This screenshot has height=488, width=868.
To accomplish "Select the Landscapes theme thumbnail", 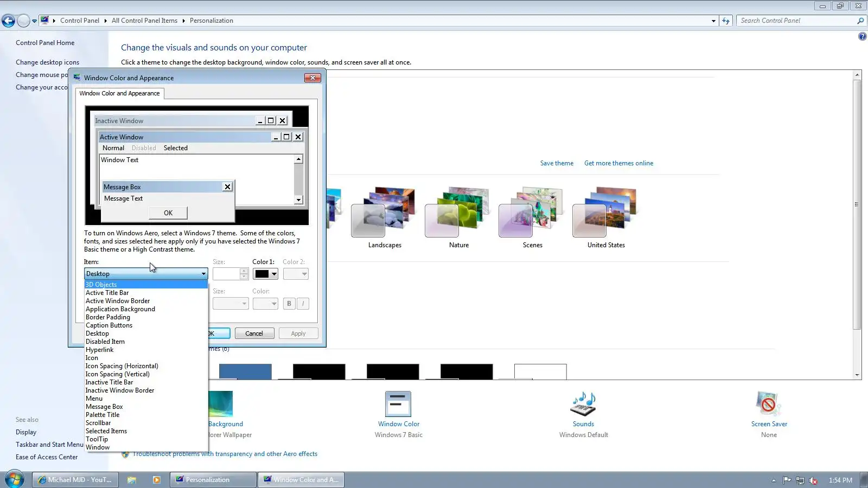I will click(385, 213).
